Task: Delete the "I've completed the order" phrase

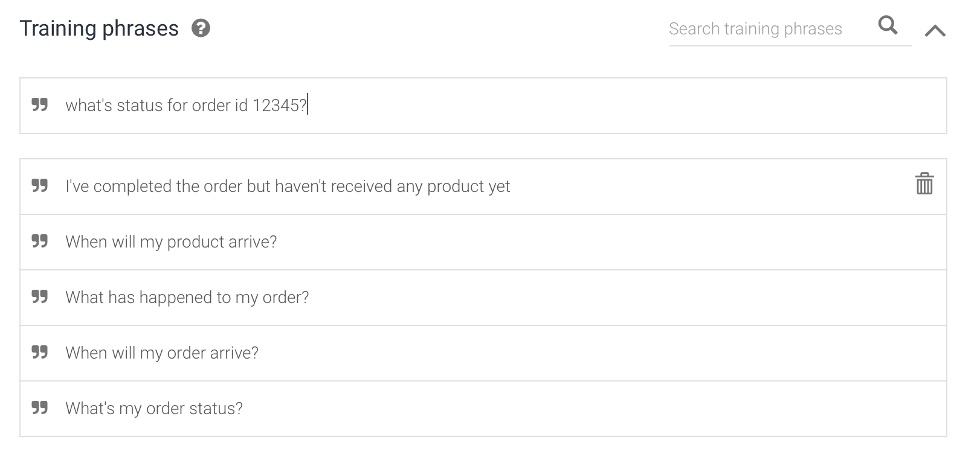Action: tap(924, 184)
